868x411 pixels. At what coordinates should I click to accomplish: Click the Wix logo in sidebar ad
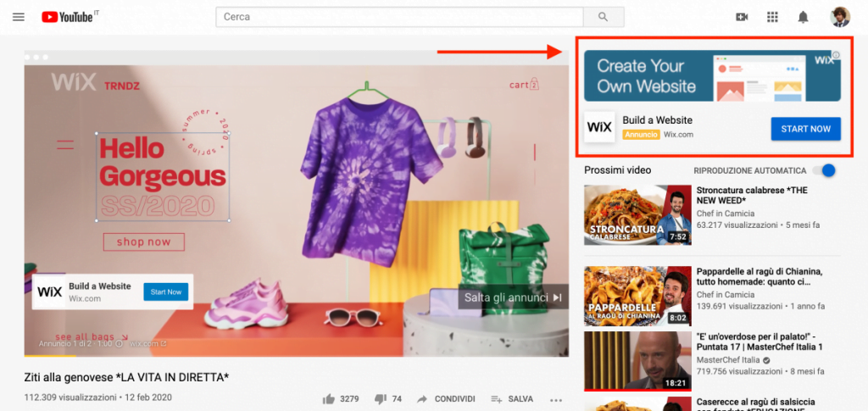tap(599, 127)
